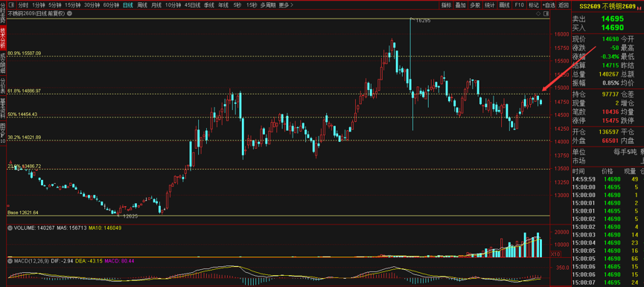Click the 61.8% 14886.97 Fibonacci label

tap(25, 91)
